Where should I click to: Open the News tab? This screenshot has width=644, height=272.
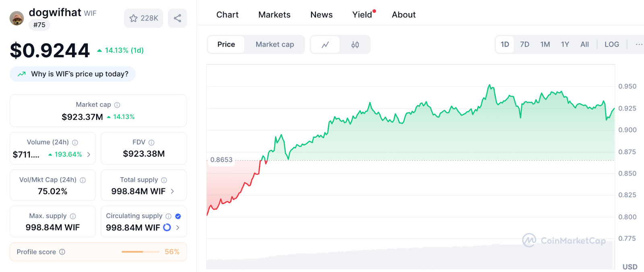click(322, 15)
